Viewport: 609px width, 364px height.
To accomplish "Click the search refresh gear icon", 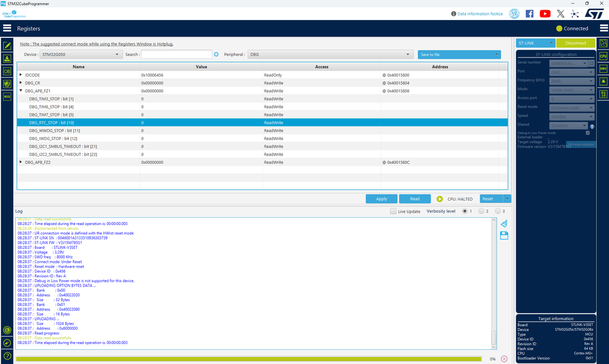I will tap(217, 54).
